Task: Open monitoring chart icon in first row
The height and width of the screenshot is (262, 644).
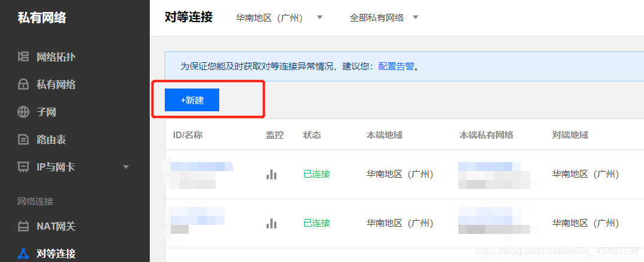Action: pyautogui.click(x=271, y=175)
